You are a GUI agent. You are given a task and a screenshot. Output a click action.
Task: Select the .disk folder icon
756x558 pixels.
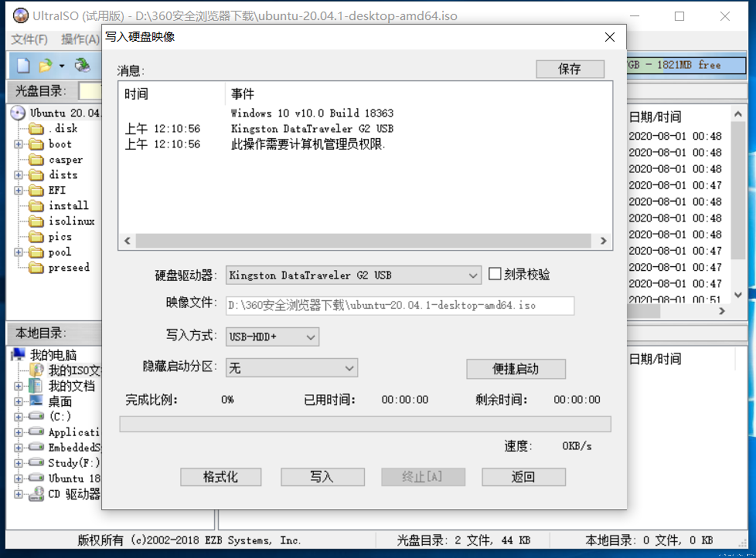pyautogui.click(x=36, y=129)
